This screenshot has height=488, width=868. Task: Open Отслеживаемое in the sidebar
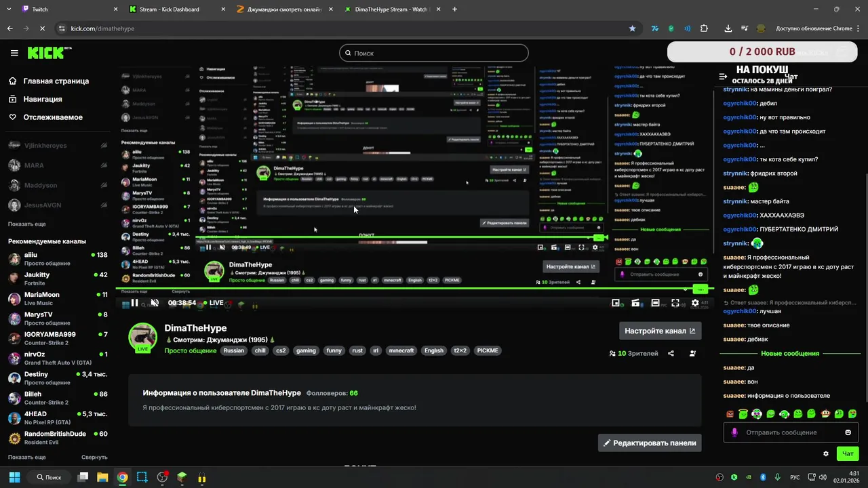point(46,117)
